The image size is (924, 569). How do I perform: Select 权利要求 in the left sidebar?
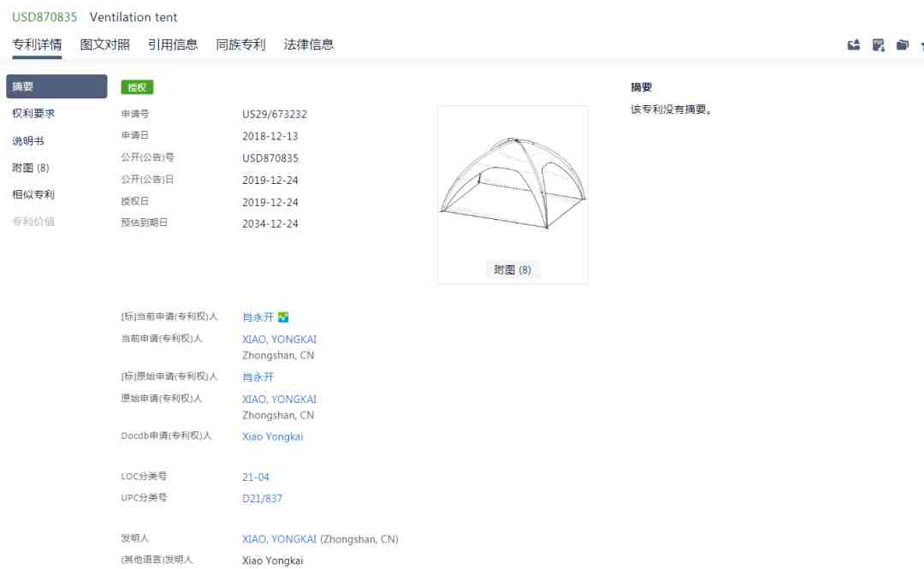pos(33,113)
